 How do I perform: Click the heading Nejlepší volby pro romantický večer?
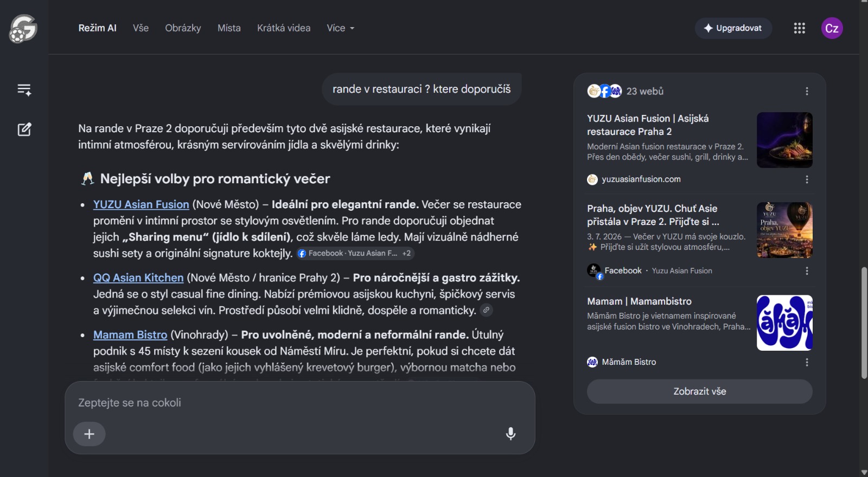[x=215, y=179]
